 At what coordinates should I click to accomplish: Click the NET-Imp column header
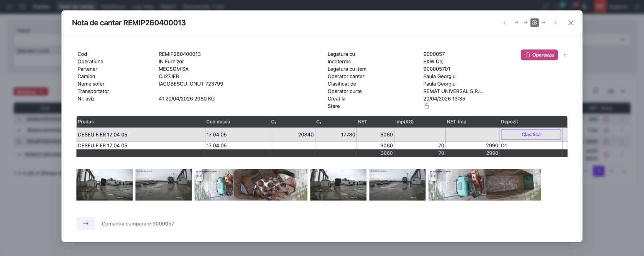tap(457, 122)
